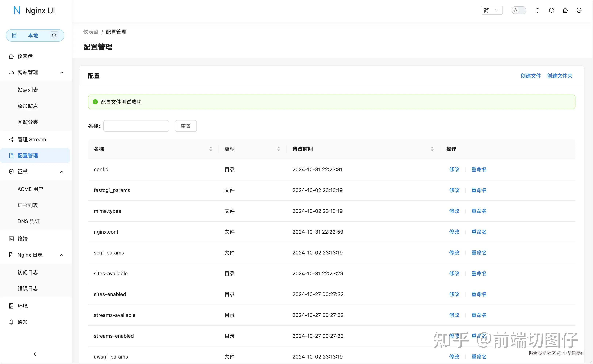This screenshot has height=364, width=593.
Task: Collapse the 网站管理 section
Action: coord(62,72)
